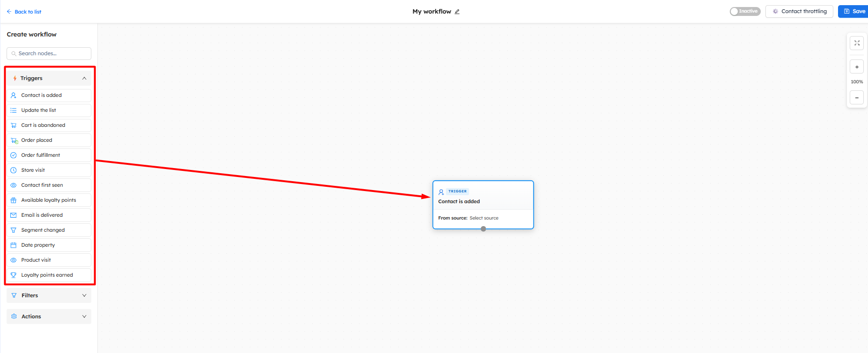Click the pencil icon to rename workflow

(457, 12)
